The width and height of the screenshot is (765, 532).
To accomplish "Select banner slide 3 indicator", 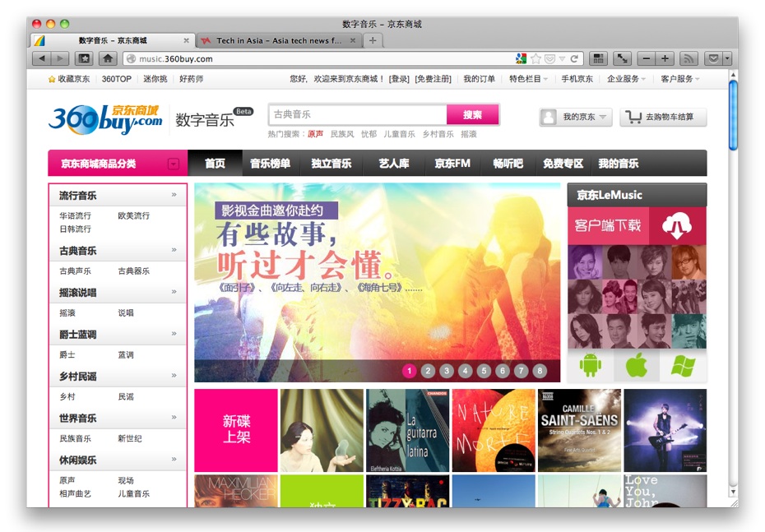I will (x=447, y=371).
